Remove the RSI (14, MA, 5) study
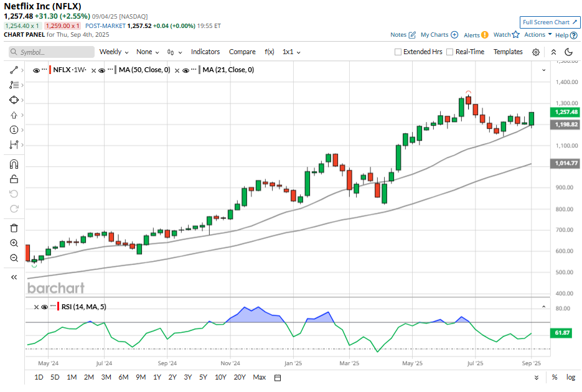Image resolution: width=582 pixels, height=392 pixels. tap(36, 307)
